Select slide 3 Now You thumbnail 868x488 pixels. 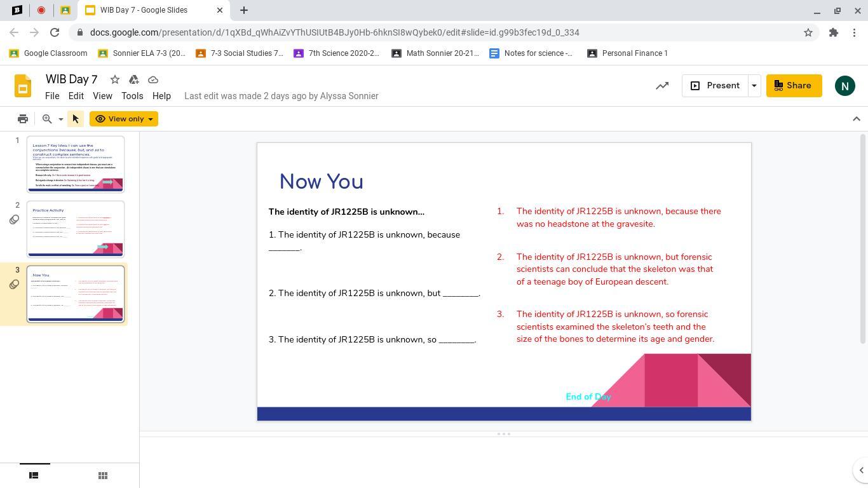click(76, 294)
